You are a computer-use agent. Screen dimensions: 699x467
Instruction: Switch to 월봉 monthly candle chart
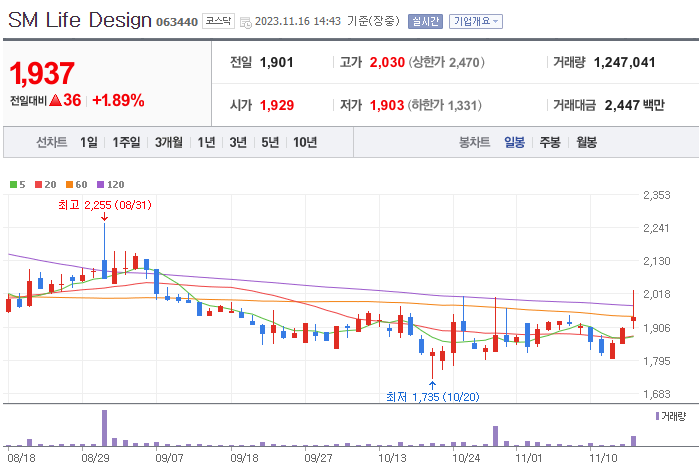586,143
